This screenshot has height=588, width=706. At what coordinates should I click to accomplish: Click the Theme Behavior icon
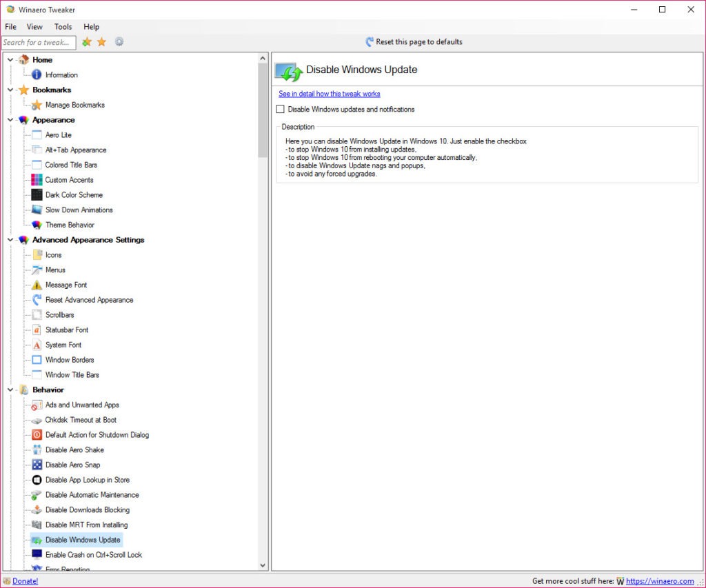[x=37, y=225]
